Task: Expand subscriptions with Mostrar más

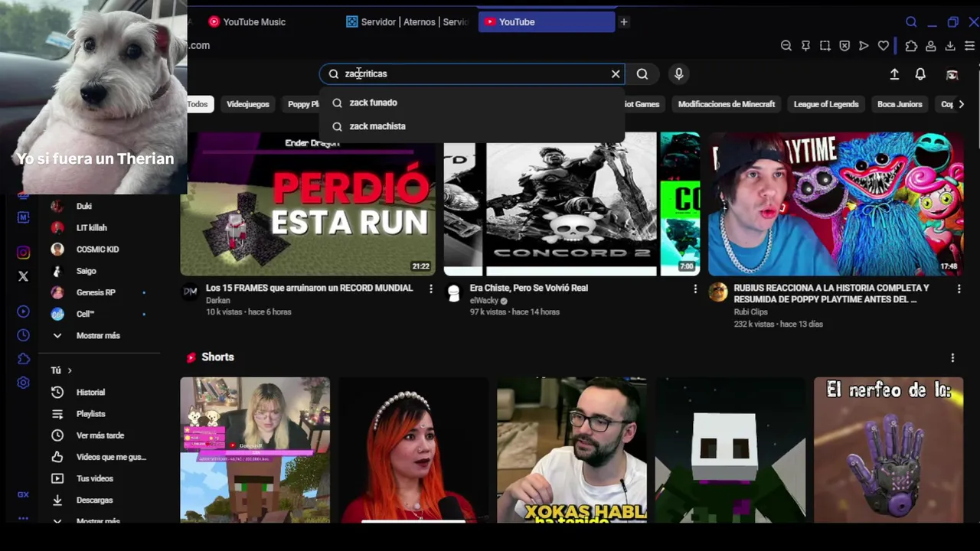Action: [98, 335]
